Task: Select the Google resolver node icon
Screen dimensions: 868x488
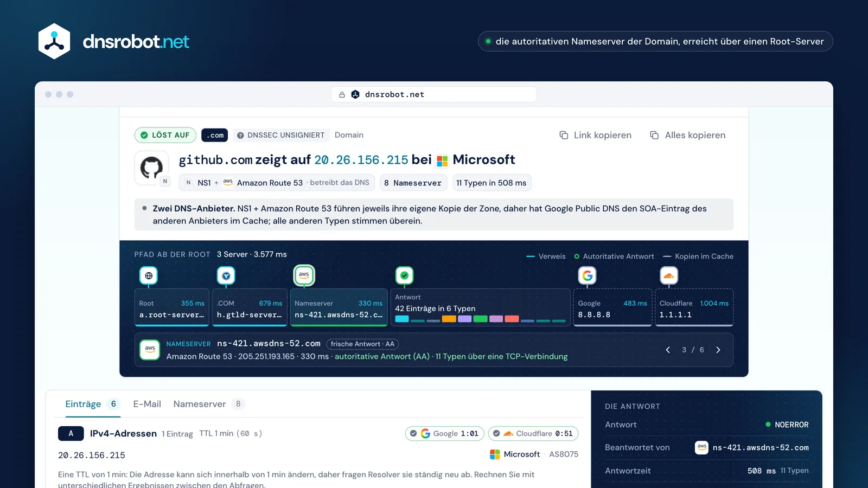Action: click(x=587, y=275)
